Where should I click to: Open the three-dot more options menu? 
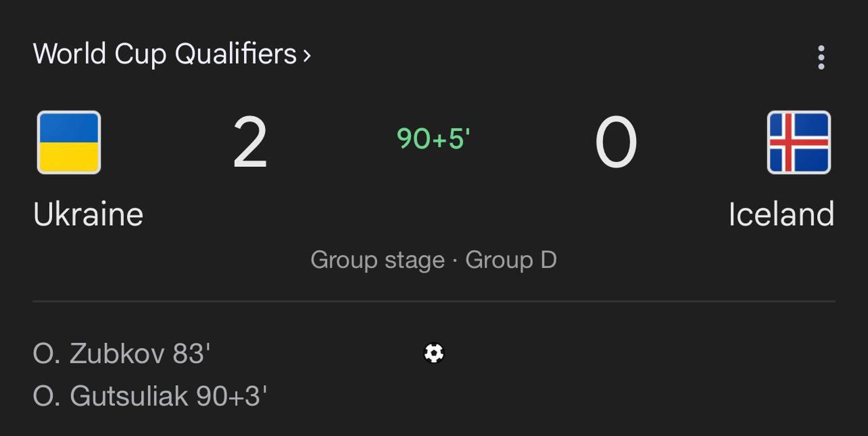pos(821,58)
